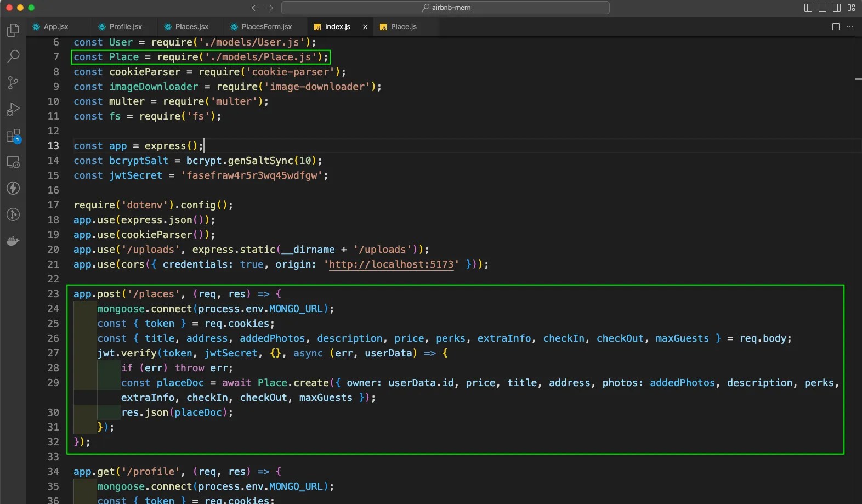Click 'cookieParser' variable on line 8

145,72
